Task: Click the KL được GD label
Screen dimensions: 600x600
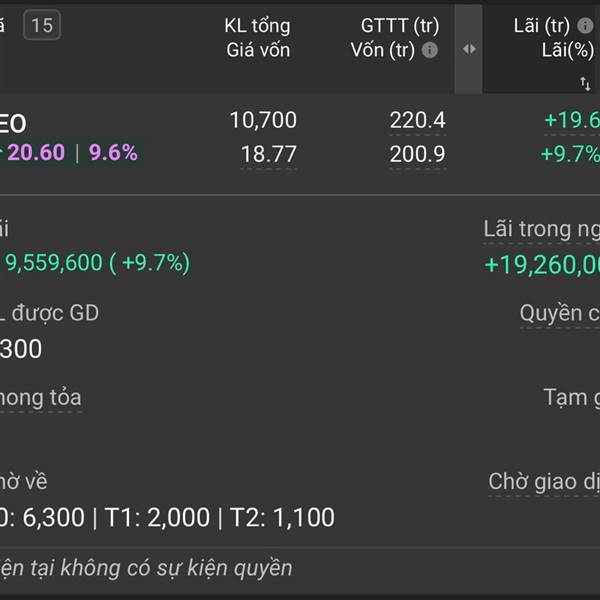Action: coord(50,313)
